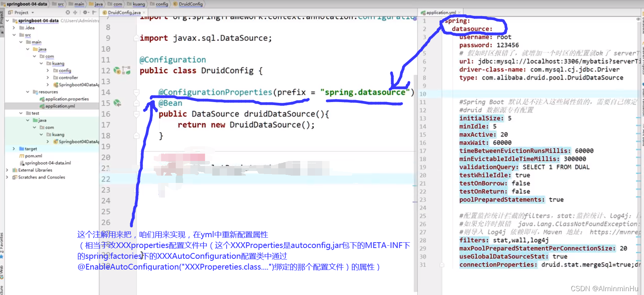Open the Web tool window stripe

click(2, 272)
